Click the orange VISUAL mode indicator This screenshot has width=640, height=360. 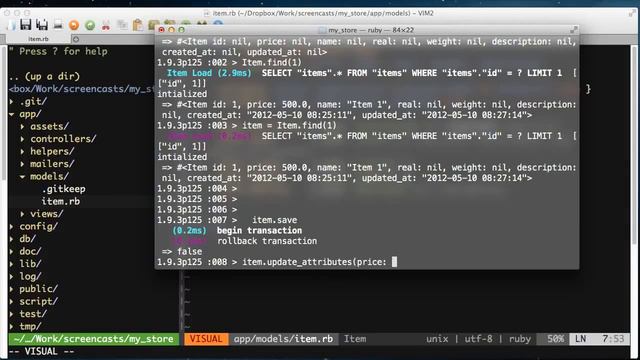click(206, 339)
